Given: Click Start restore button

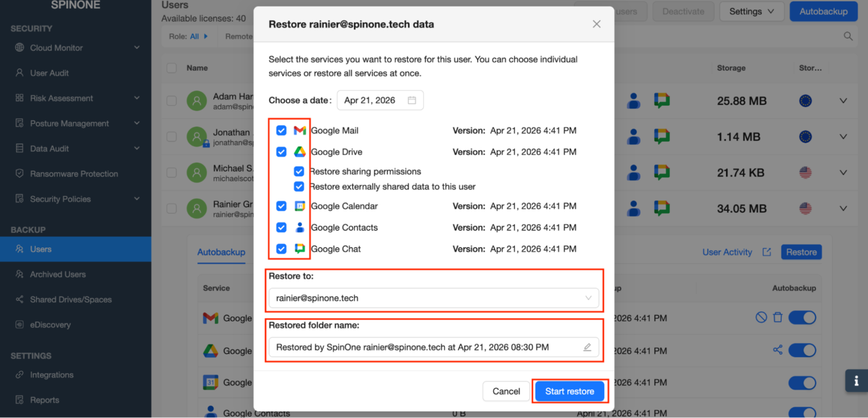Looking at the screenshot, I should coord(570,391).
